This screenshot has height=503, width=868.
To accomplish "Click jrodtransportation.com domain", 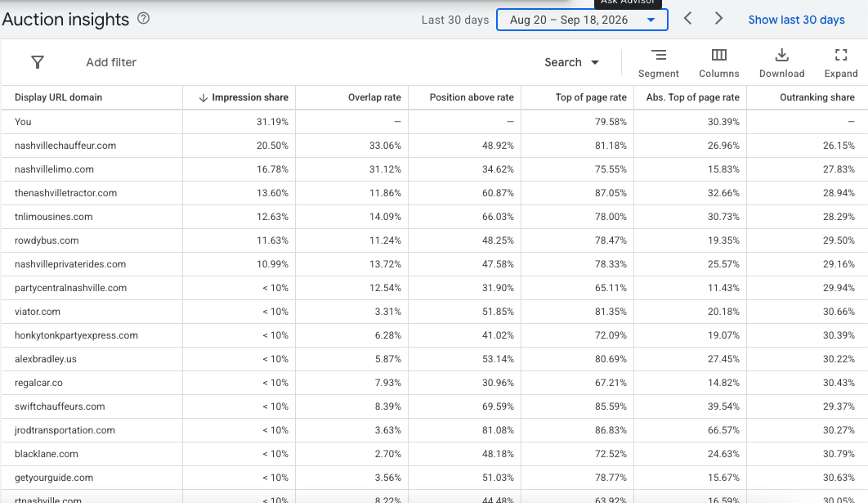I will click(65, 430).
